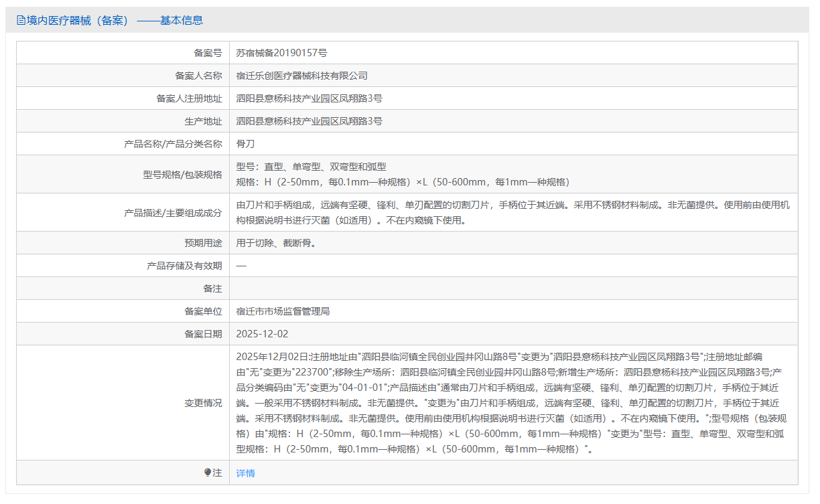820x504 pixels.
Task: Click the document icon beside 境内医疗器械 heading
Action: coord(21,20)
